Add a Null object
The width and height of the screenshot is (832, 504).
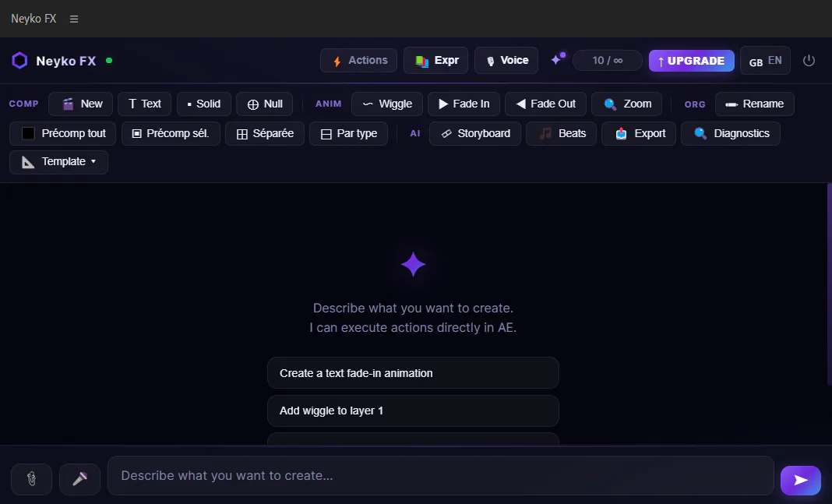click(264, 104)
